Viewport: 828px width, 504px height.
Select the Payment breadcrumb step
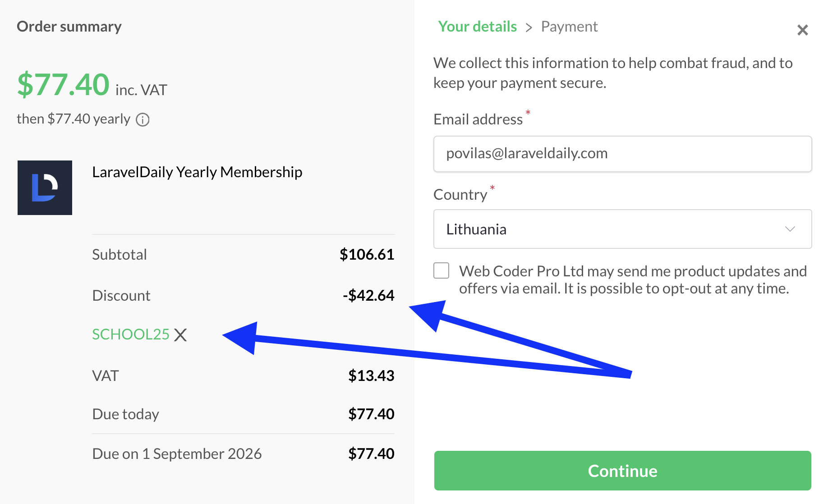pos(569,27)
